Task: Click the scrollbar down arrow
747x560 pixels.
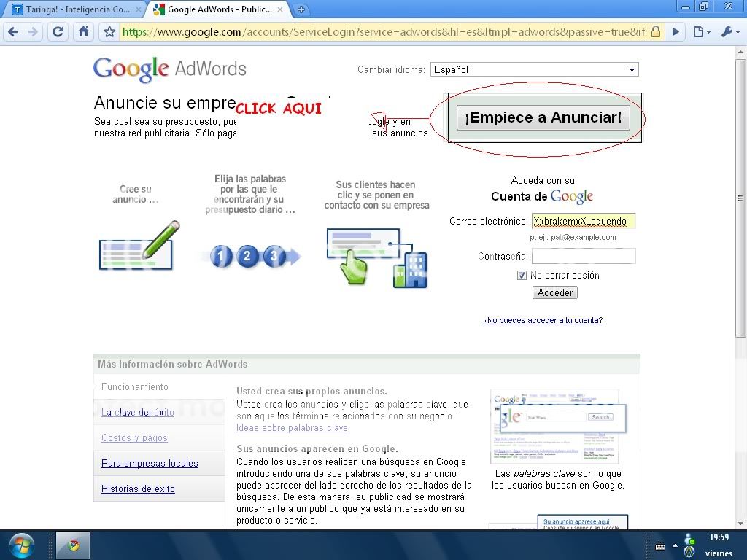Action: click(x=740, y=524)
